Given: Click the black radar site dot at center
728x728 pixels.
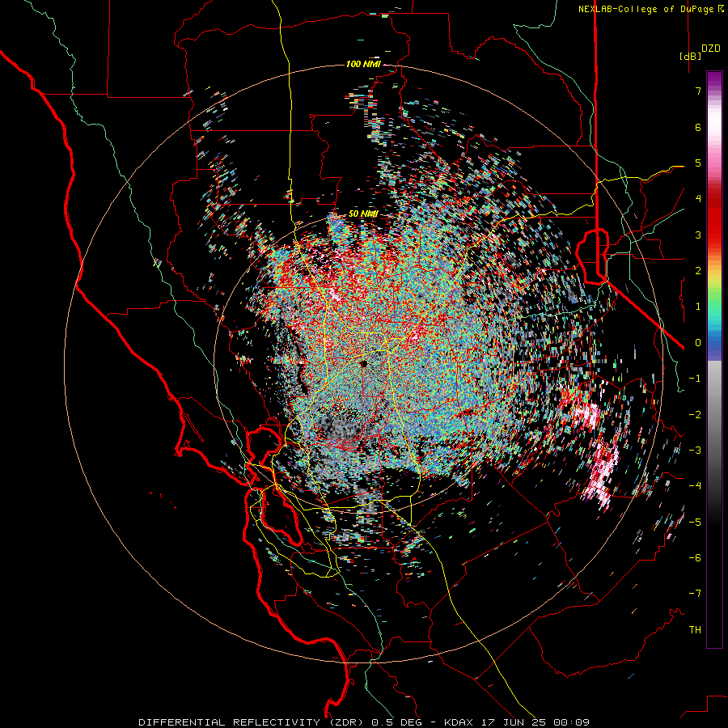Looking at the screenshot, I should (x=365, y=363).
